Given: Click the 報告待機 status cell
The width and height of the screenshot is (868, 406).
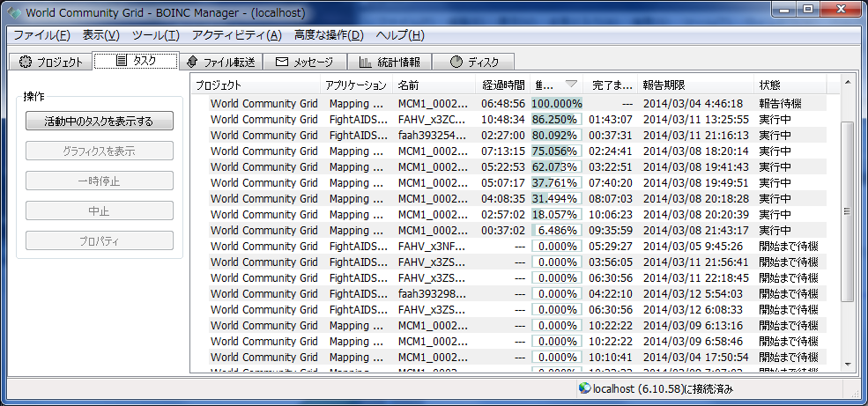Looking at the screenshot, I should (x=780, y=103).
